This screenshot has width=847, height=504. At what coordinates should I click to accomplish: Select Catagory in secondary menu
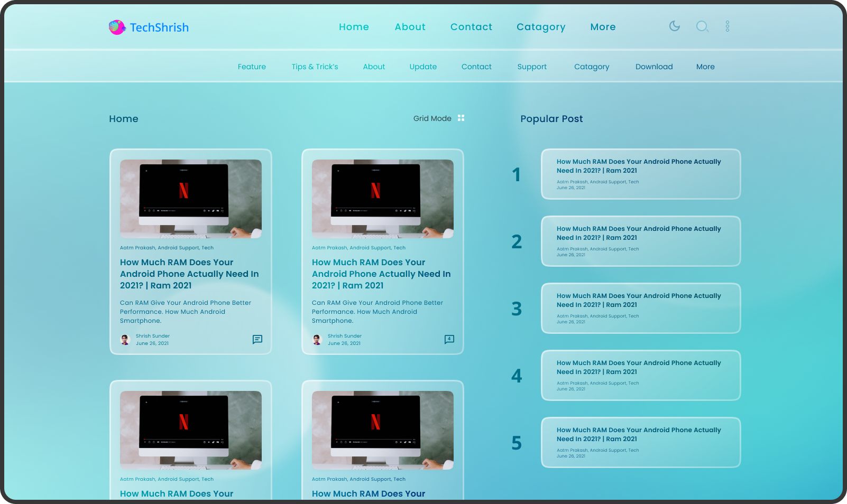pyautogui.click(x=592, y=67)
